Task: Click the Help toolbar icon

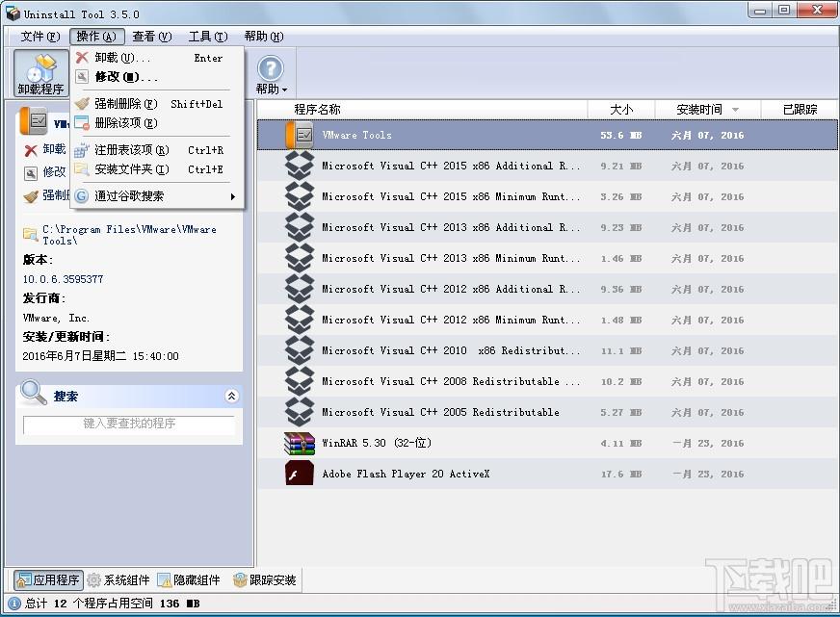Action: 270,68
